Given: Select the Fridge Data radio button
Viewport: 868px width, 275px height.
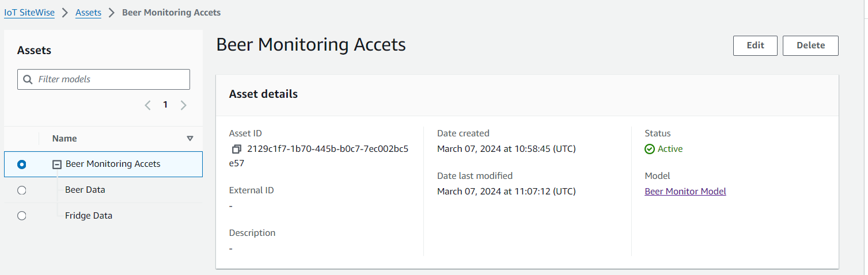Looking at the screenshot, I should click(x=22, y=216).
